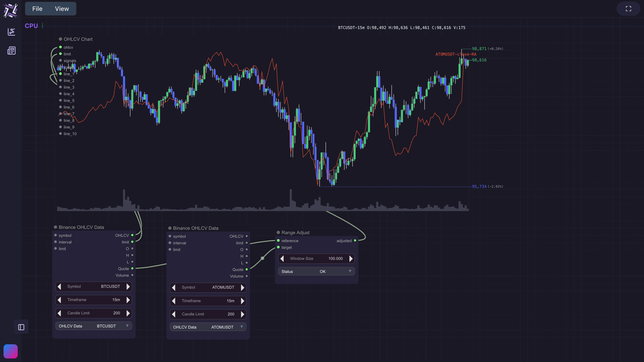Toggle the OHLCV Chart node collapse dot

pyautogui.click(x=60, y=39)
